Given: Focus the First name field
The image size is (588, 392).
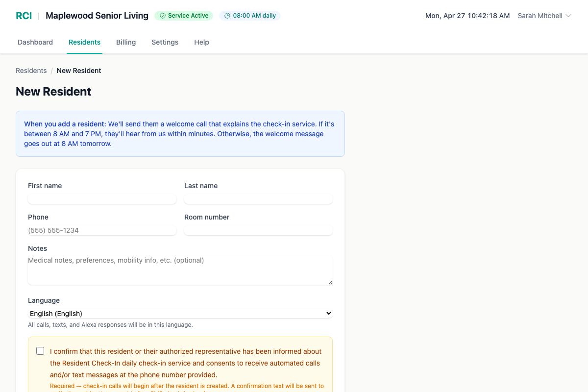Looking at the screenshot, I should coord(102,198).
